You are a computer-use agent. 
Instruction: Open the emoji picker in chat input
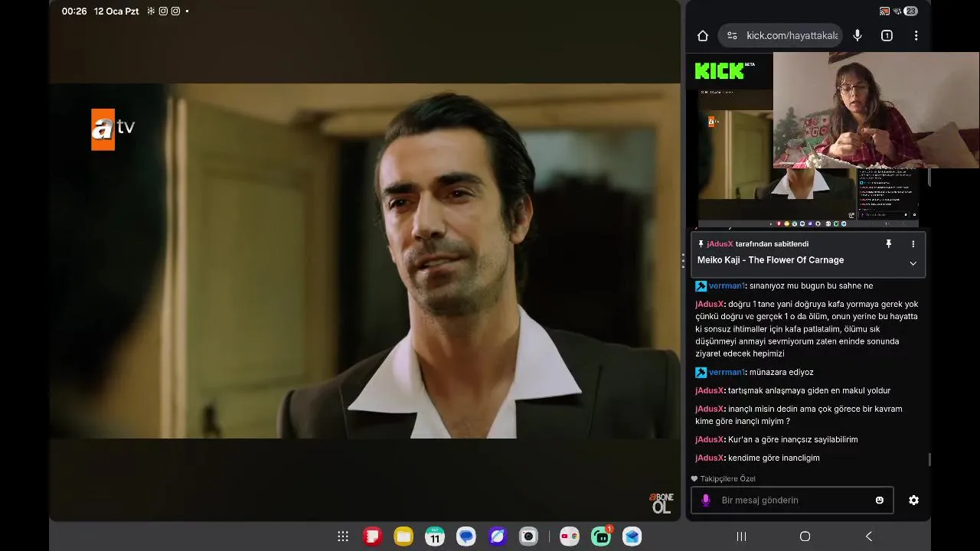coord(880,500)
